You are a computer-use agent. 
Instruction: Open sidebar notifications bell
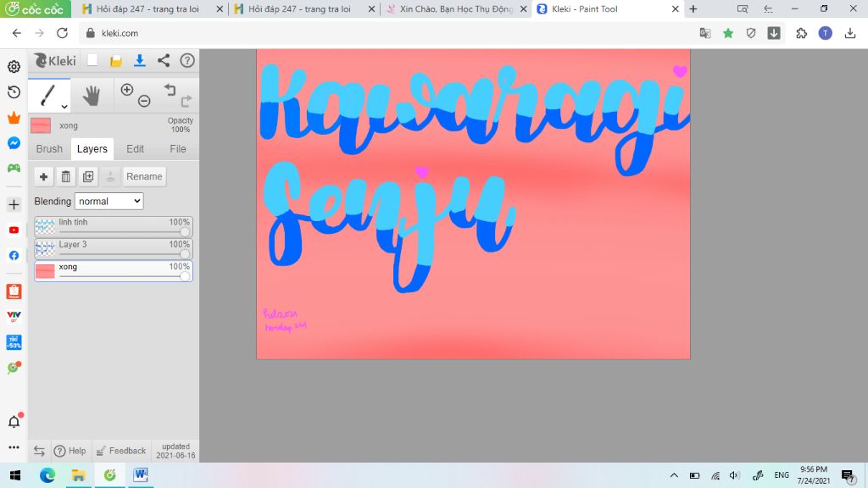pyautogui.click(x=14, y=421)
